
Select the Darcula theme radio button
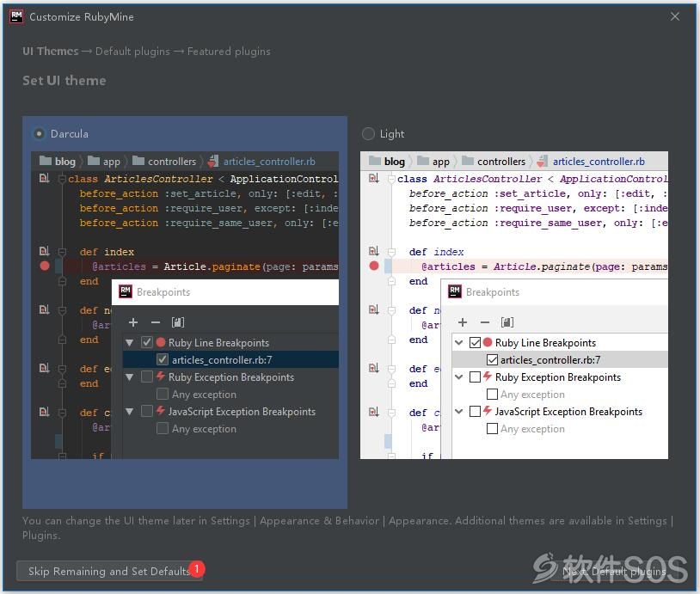[x=39, y=133]
